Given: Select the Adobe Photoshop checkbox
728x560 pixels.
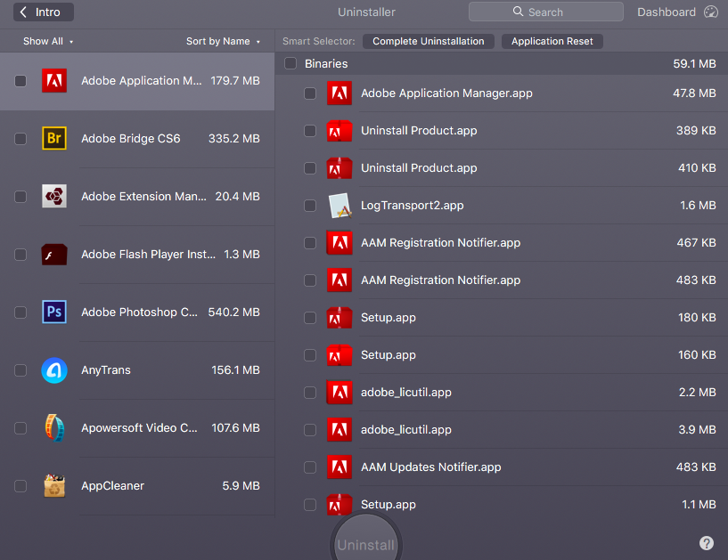Looking at the screenshot, I should (x=20, y=312).
